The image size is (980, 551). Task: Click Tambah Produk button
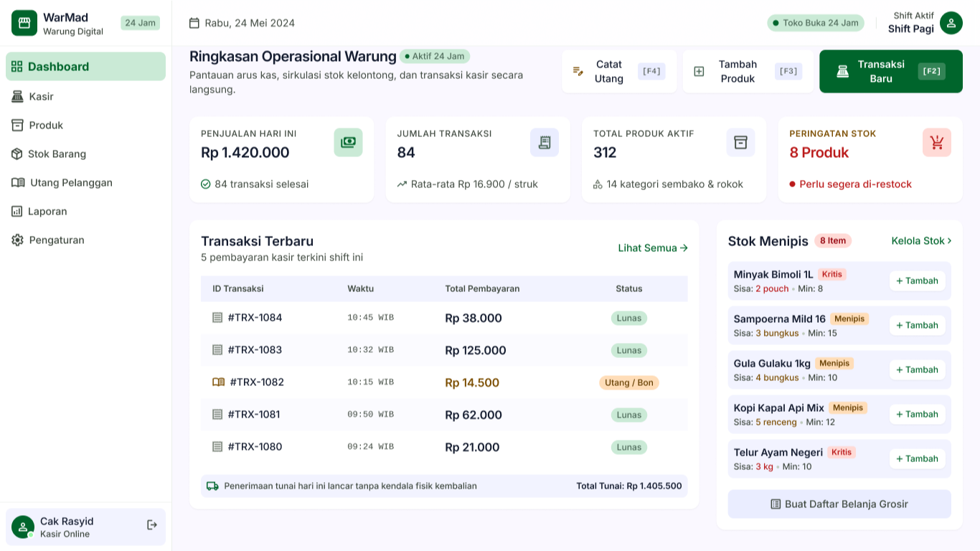(x=748, y=71)
